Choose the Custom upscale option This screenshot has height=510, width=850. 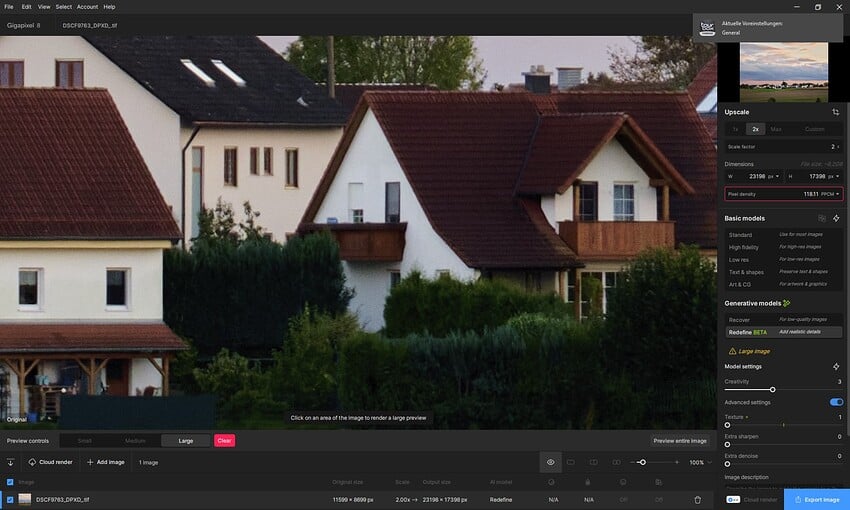point(814,129)
